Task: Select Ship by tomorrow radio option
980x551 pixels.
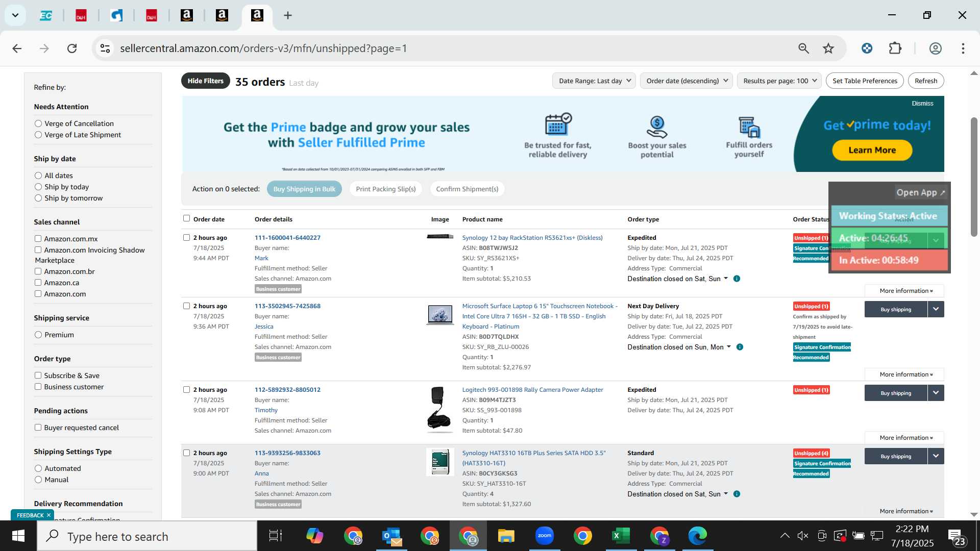Action: 38,198
